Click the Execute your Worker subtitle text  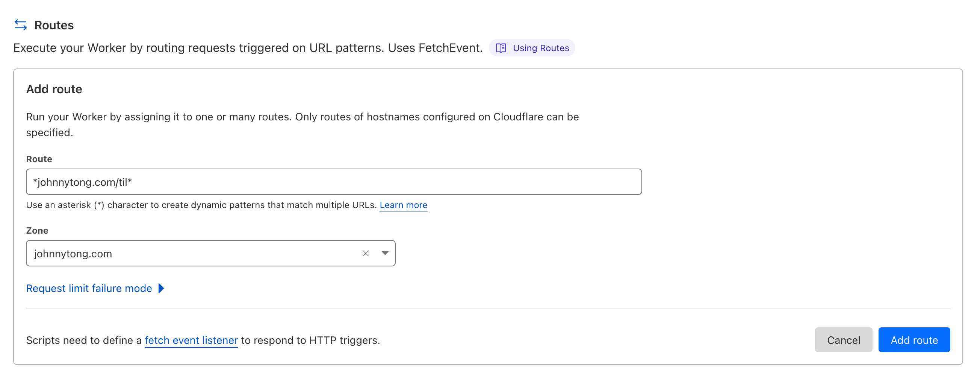(248, 48)
